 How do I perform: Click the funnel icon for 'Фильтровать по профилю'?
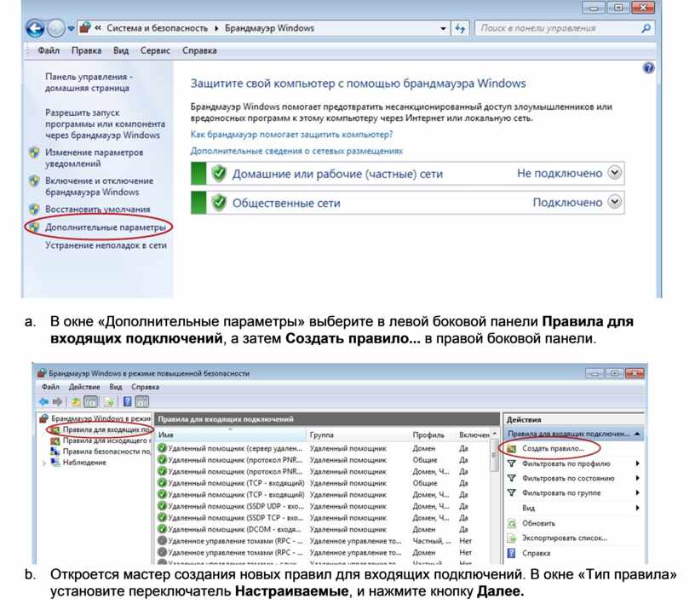[x=512, y=463]
